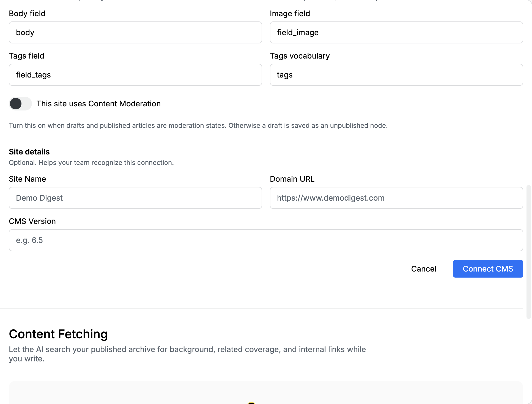This screenshot has height=404, width=532.
Task: Focus the Tags field input
Action: coord(135,75)
